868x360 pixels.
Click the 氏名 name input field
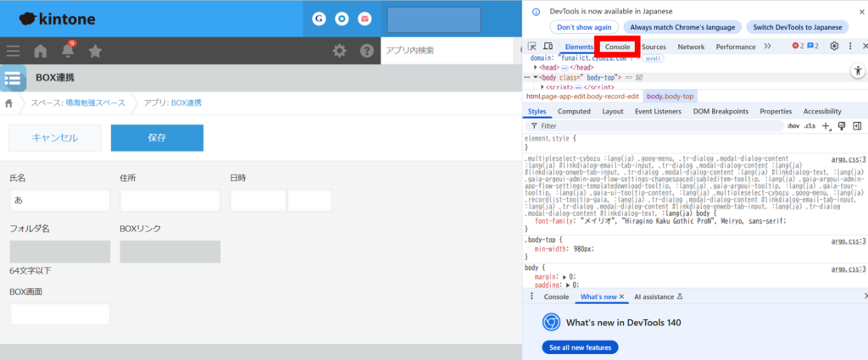(x=60, y=201)
